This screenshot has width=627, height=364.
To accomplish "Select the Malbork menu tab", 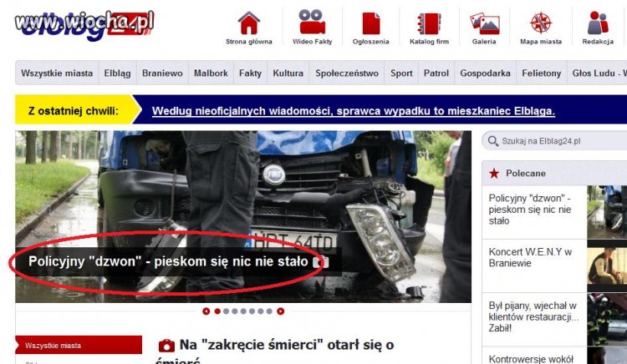I will (211, 73).
